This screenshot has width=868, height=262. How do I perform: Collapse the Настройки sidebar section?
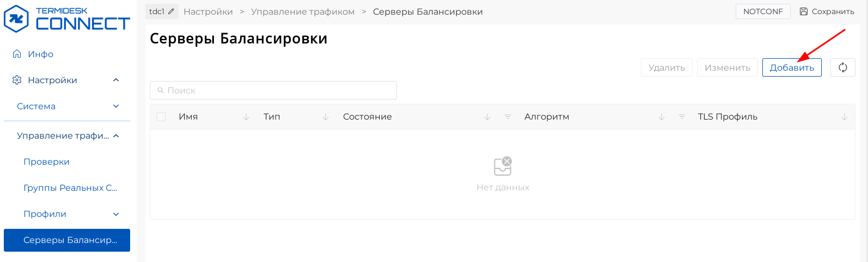tap(115, 80)
